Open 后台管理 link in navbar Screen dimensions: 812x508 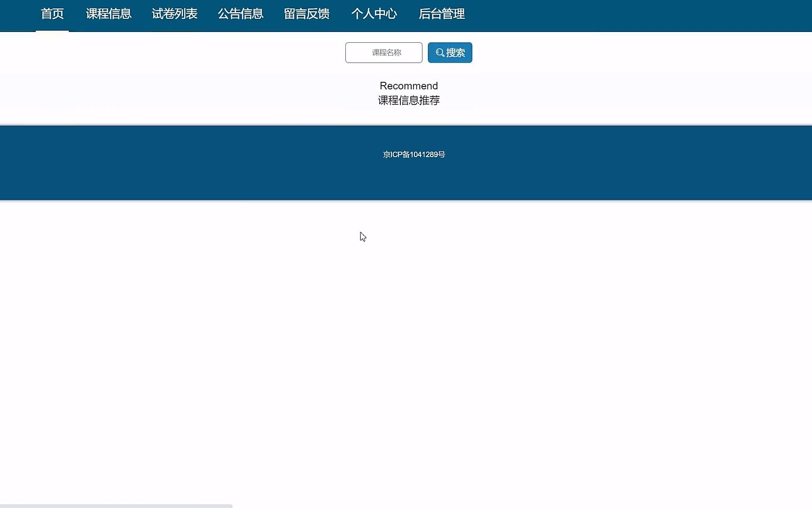(x=442, y=14)
